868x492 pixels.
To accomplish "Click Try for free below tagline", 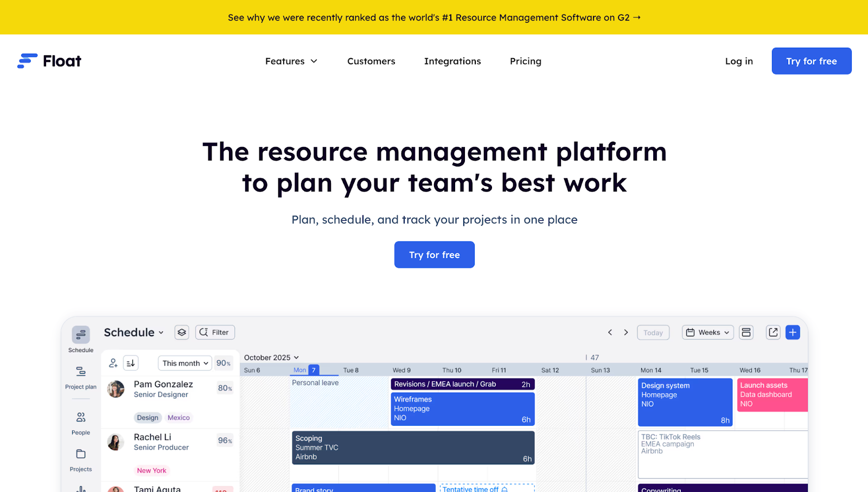I will [435, 255].
